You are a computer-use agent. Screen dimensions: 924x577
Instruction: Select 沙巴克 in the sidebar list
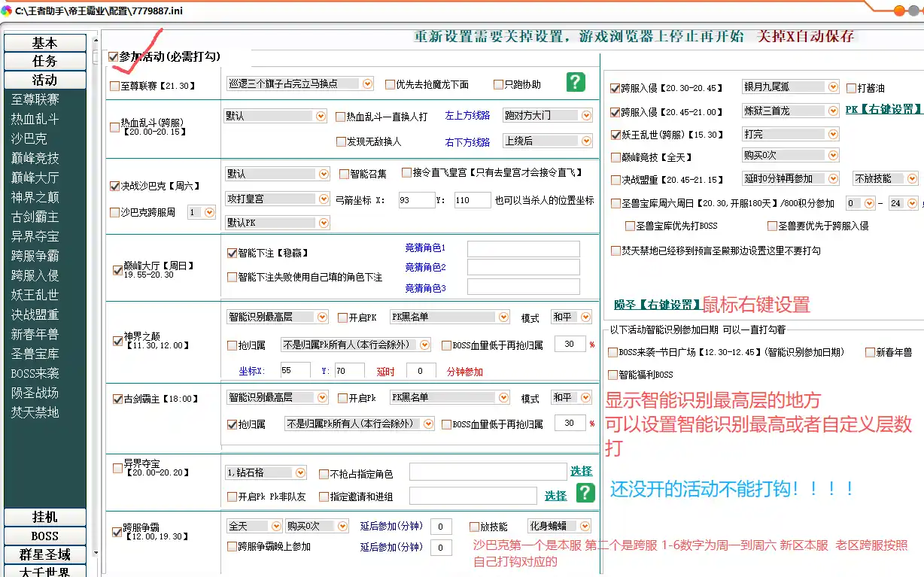pyautogui.click(x=29, y=138)
